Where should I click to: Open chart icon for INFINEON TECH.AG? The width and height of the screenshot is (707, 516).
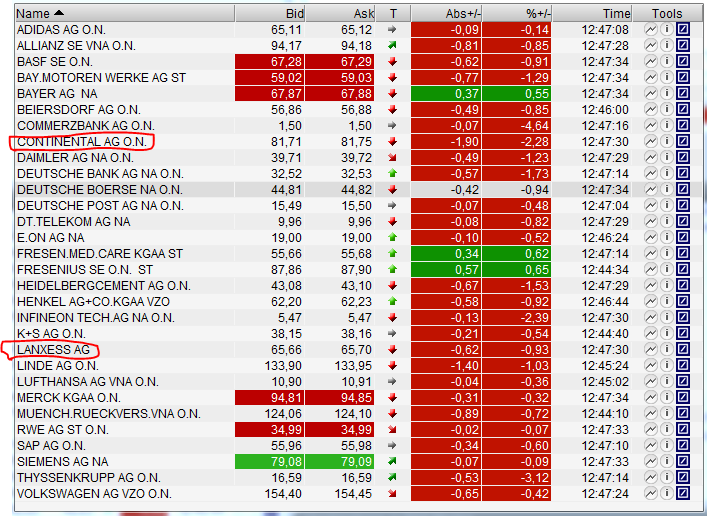[x=651, y=318]
